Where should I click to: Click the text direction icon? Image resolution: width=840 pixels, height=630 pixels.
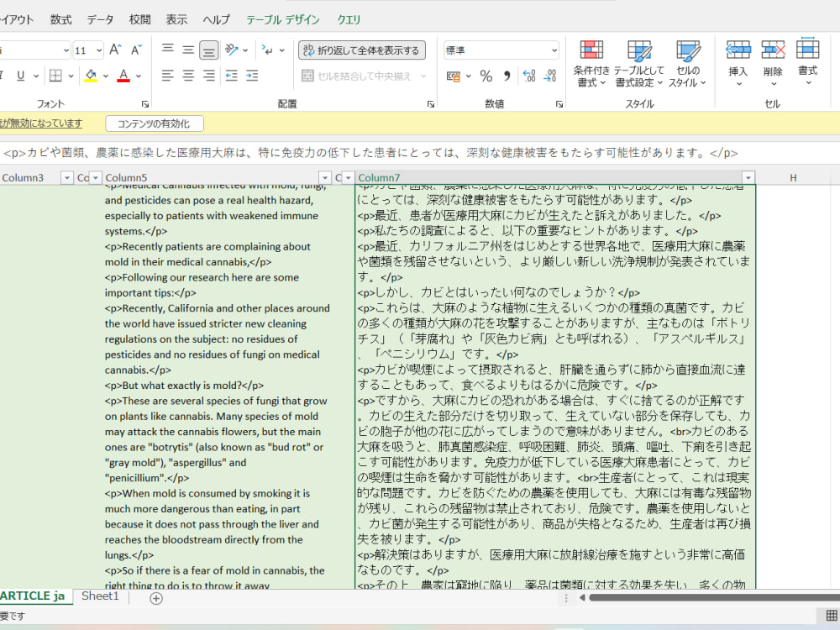click(x=267, y=50)
